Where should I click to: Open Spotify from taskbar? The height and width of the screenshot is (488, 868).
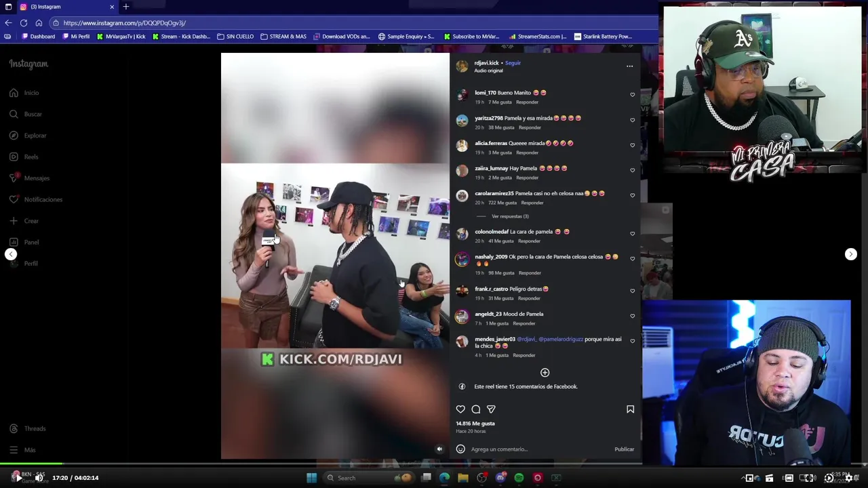[x=519, y=478]
